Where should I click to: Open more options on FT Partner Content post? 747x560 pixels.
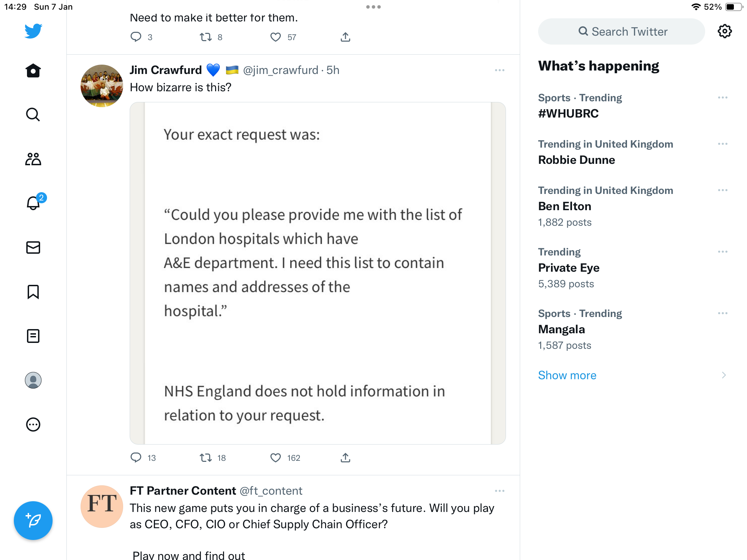pyautogui.click(x=500, y=491)
